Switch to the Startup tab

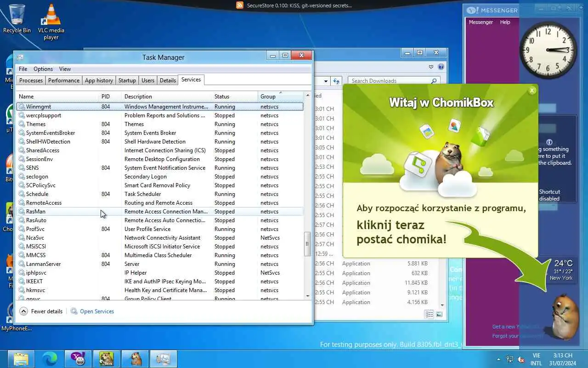coord(127,80)
